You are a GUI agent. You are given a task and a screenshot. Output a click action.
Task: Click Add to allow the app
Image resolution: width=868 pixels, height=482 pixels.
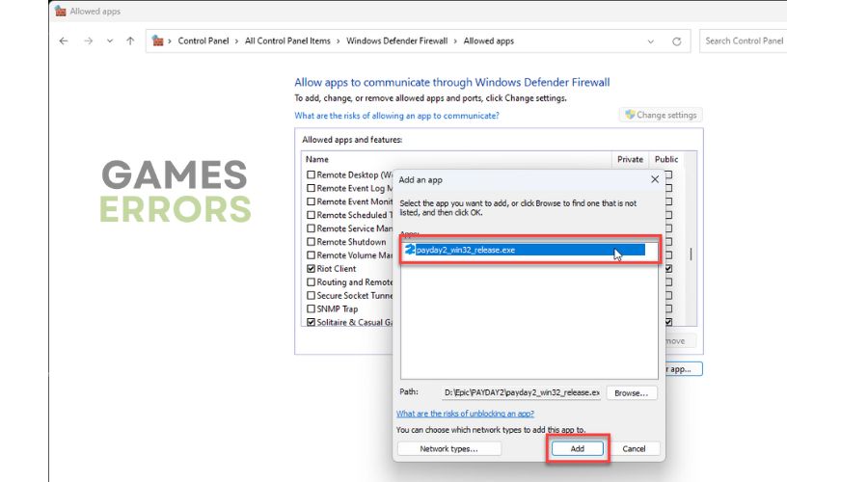[578, 449]
